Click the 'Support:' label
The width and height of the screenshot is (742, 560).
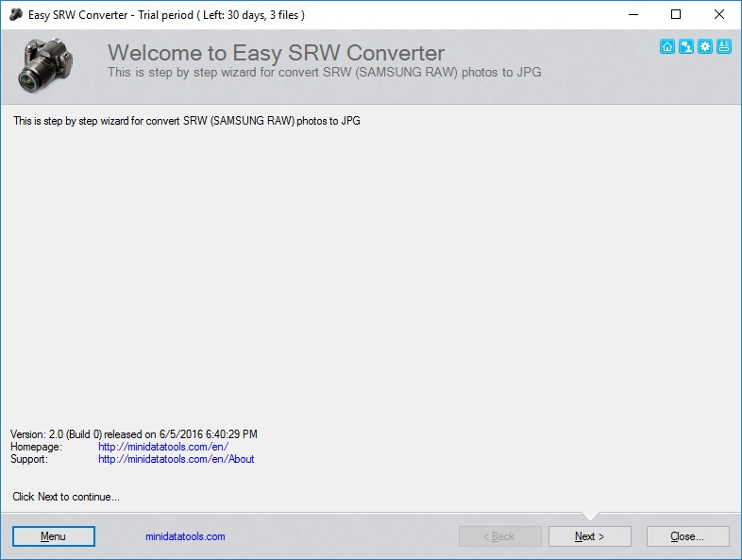tap(29, 459)
